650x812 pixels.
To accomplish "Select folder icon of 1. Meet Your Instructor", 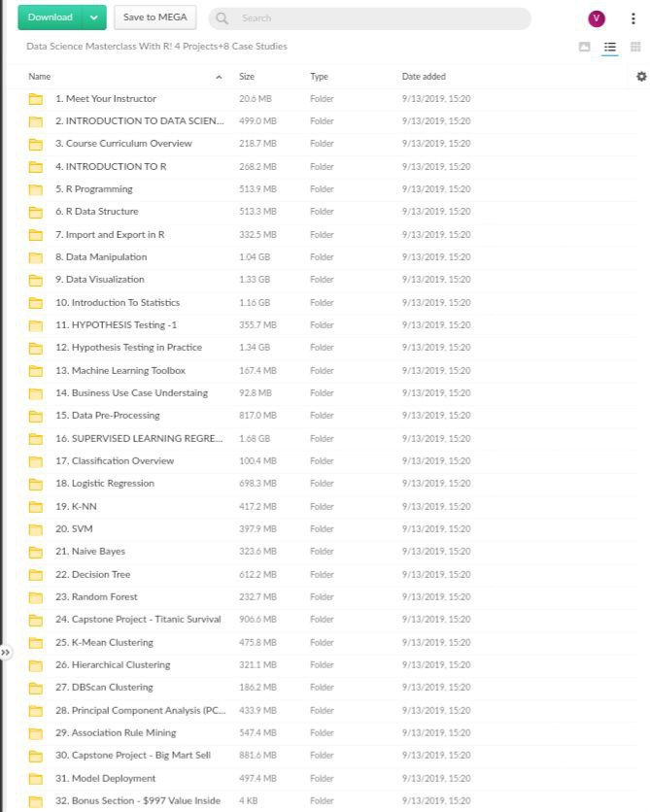I will click(36, 98).
